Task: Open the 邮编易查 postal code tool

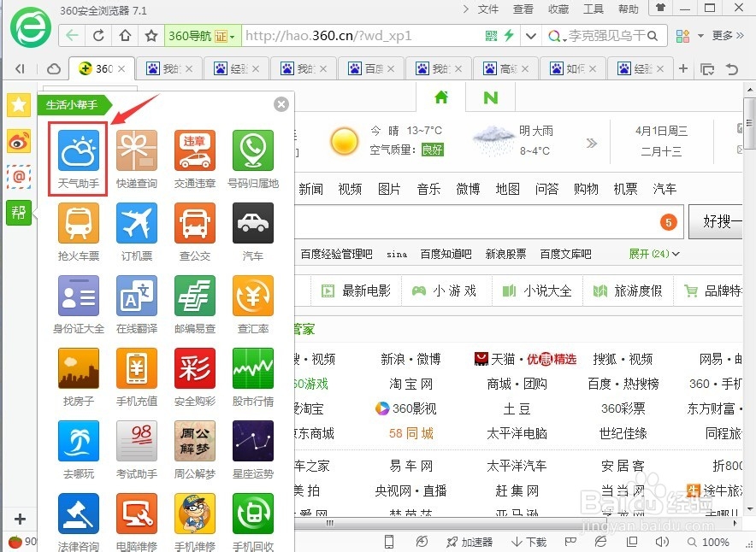Action: pyautogui.click(x=195, y=304)
